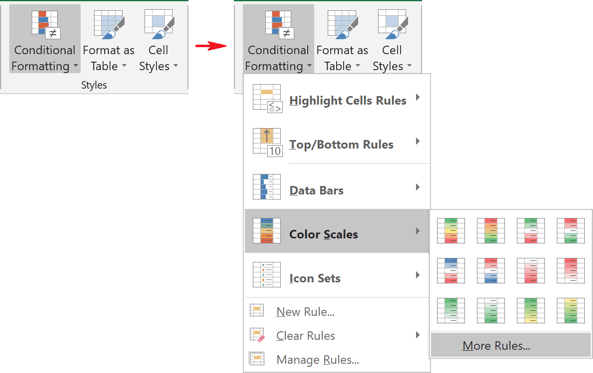This screenshot has width=593, height=373.
Task: Open the Icon Sets submenu
Action: pos(337,275)
